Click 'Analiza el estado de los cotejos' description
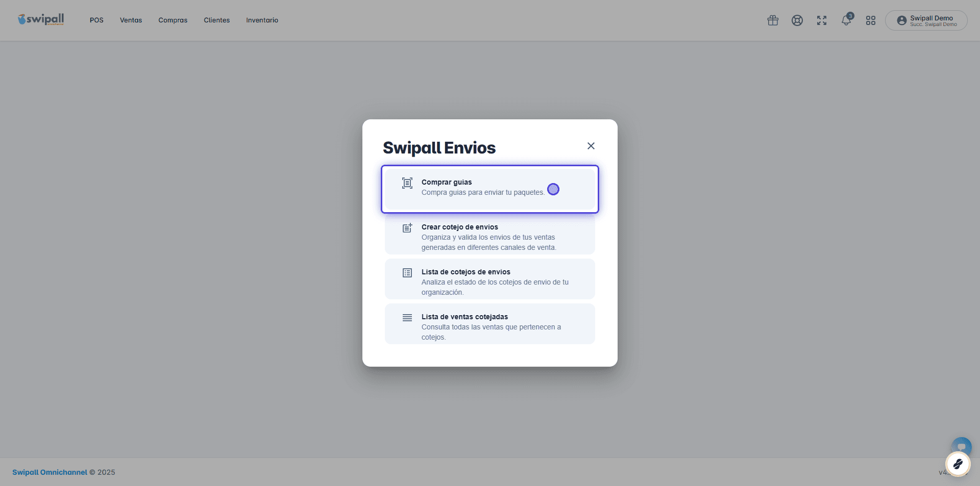The width and height of the screenshot is (980, 486). tap(495, 287)
